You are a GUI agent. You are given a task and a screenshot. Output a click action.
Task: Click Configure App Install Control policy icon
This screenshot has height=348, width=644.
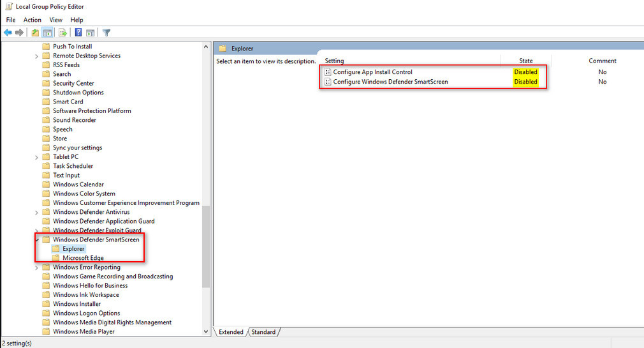[327, 72]
